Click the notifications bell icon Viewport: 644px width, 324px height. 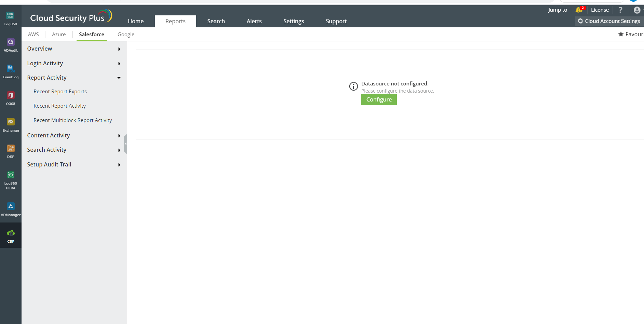(x=579, y=10)
